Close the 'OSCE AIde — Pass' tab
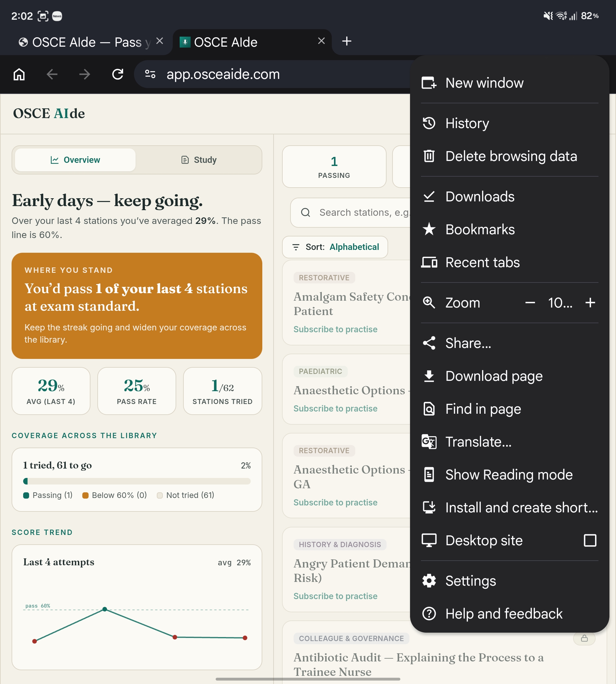This screenshot has width=616, height=684. [x=160, y=41]
